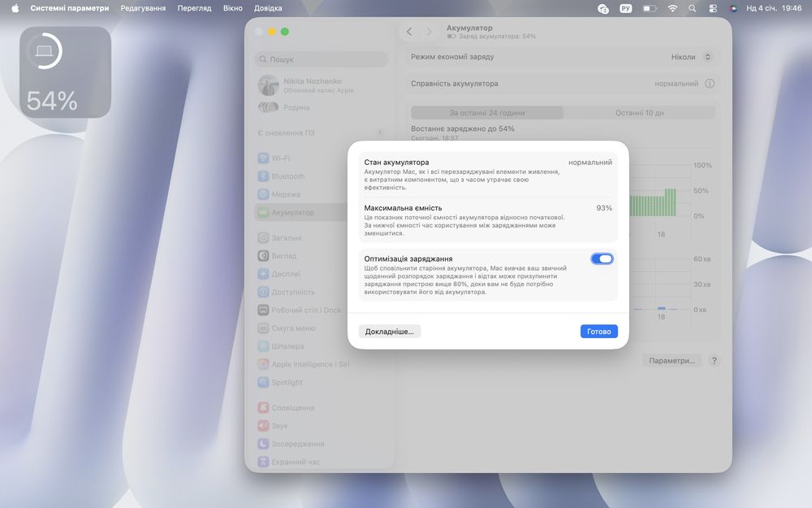Screen dimensions: 812x508
Task: Select Apple Intelligence і Siri in sidebar
Action: 321,364
